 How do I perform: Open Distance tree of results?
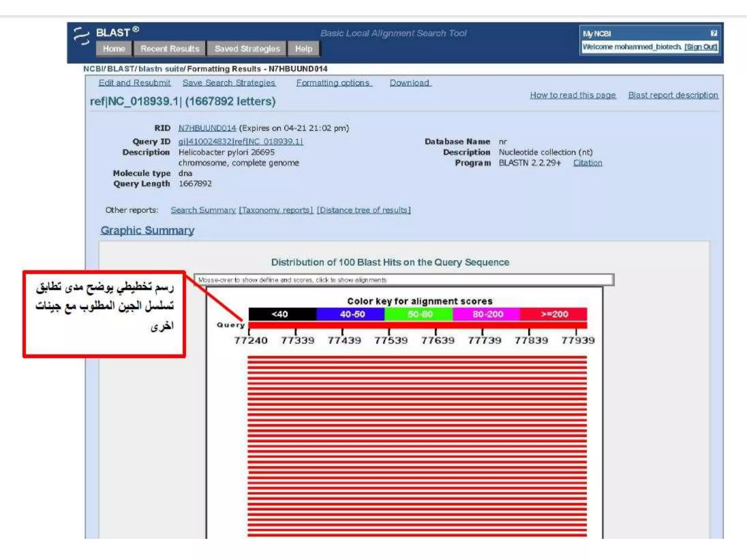(364, 210)
